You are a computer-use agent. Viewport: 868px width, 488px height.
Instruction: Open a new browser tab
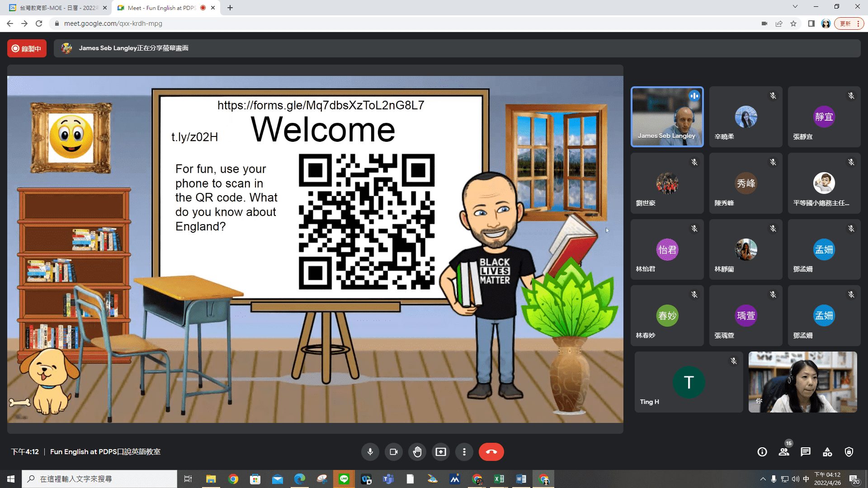coord(230,8)
